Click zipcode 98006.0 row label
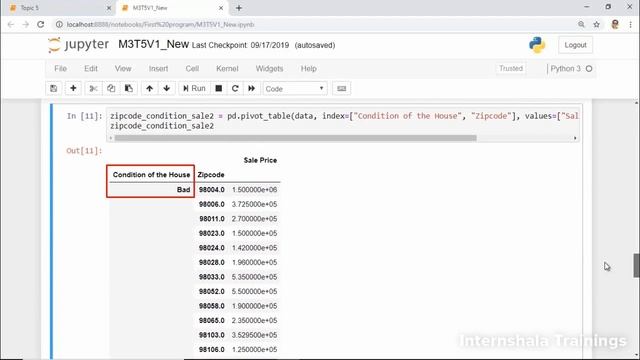 click(x=211, y=204)
